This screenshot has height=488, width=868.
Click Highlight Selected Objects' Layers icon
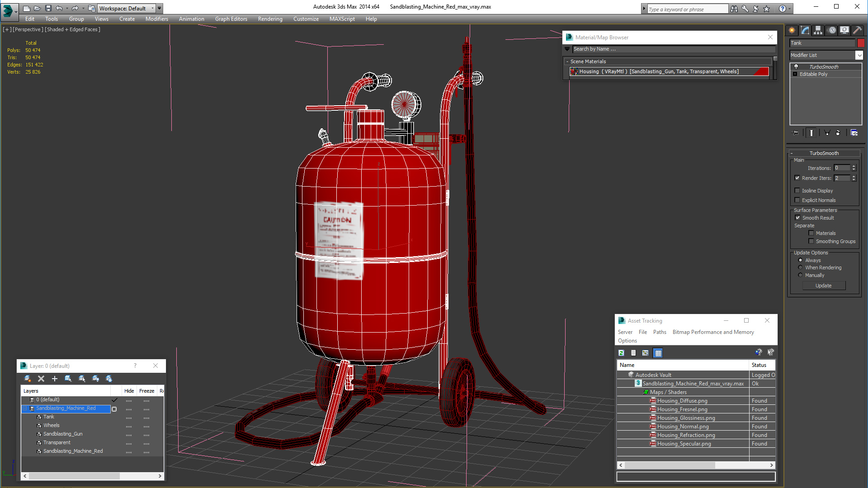[x=82, y=379]
